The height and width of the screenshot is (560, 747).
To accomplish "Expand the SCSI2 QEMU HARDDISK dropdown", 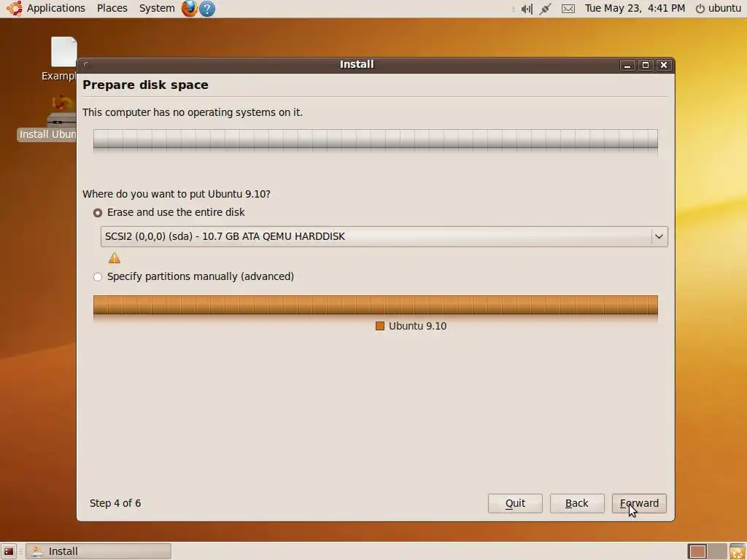I will [x=384, y=237].
